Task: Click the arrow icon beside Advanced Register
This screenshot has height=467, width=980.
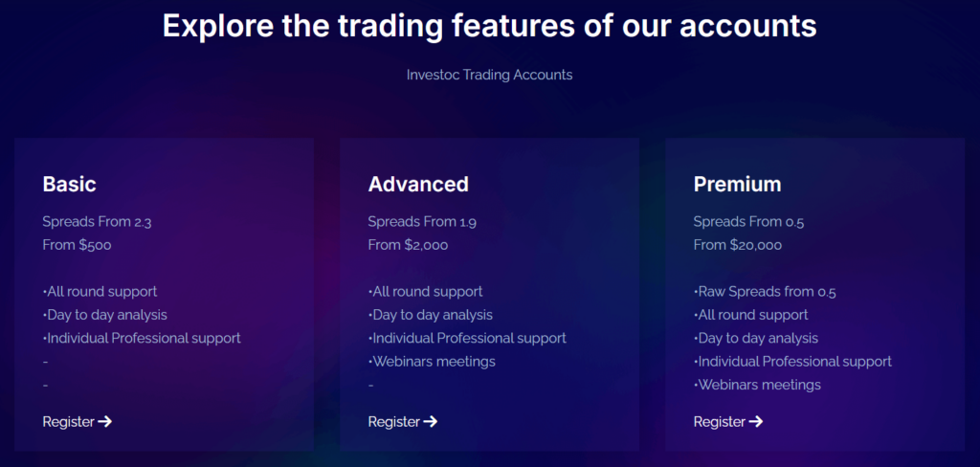Action: pos(431,422)
